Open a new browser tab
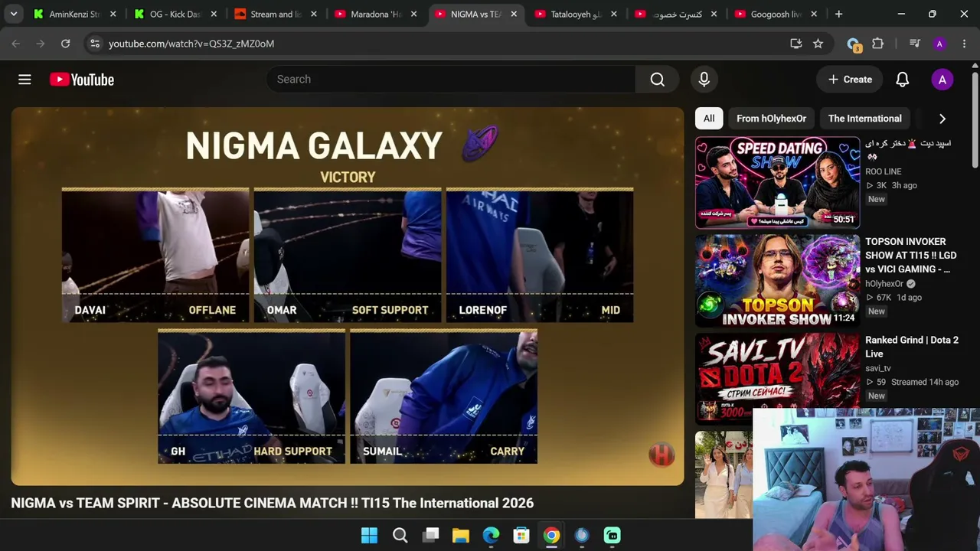The height and width of the screenshot is (551, 980). click(838, 14)
